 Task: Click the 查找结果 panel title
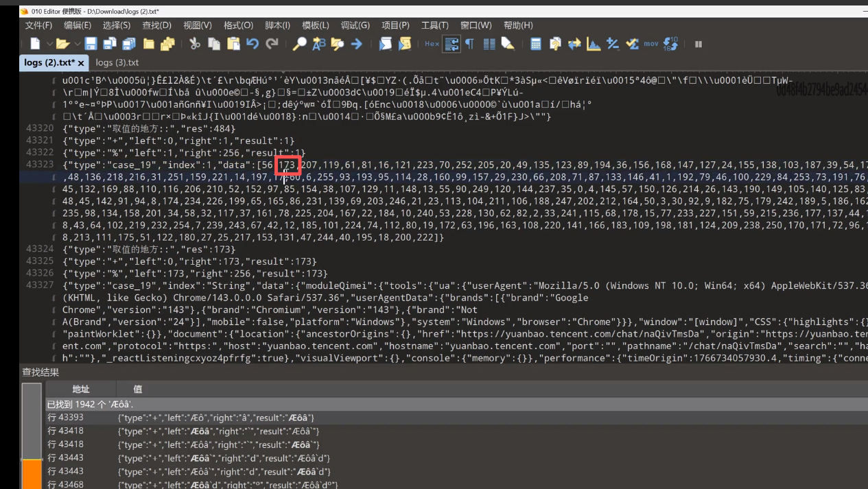[40, 372]
